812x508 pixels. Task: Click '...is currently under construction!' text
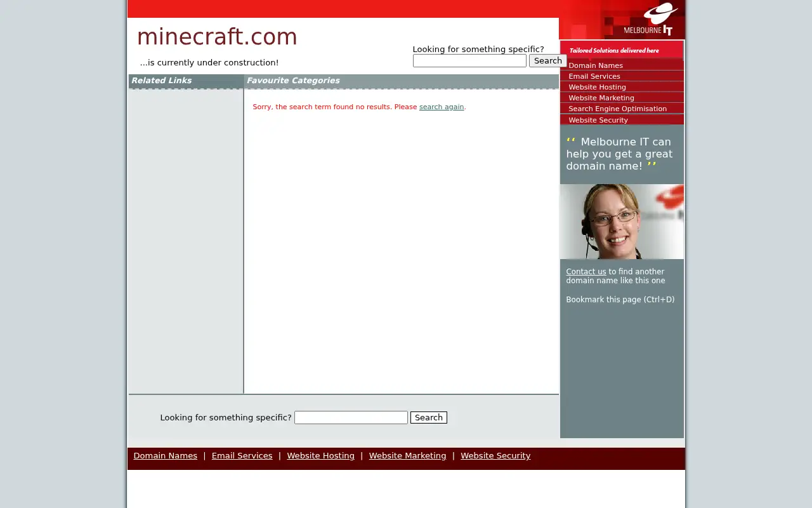[x=209, y=62]
